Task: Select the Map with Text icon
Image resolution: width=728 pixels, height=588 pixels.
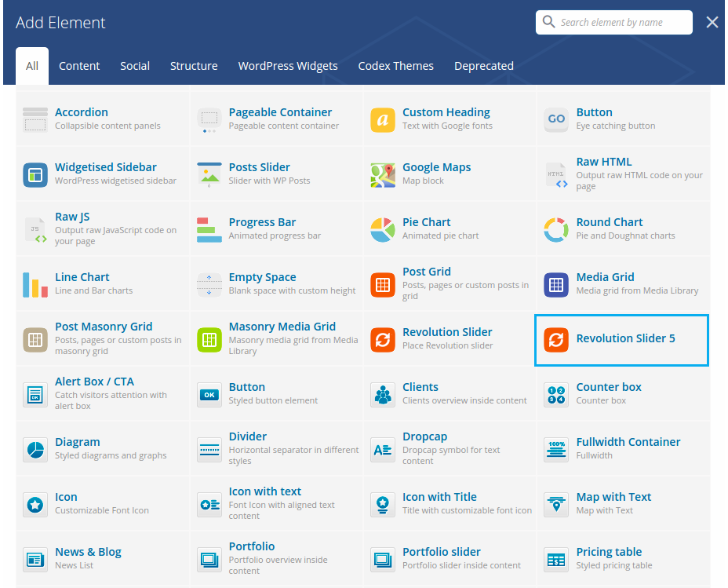Action: 556,505
